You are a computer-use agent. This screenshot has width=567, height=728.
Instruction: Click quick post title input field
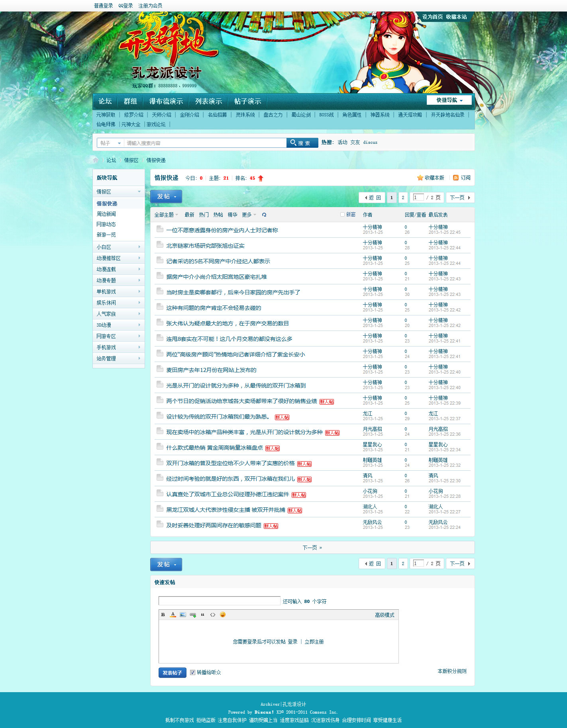coord(219,601)
